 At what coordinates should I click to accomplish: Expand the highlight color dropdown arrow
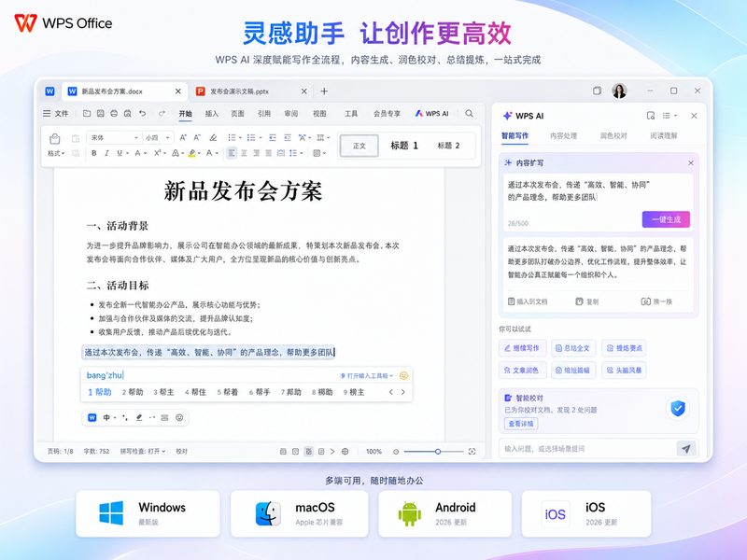(199, 153)
